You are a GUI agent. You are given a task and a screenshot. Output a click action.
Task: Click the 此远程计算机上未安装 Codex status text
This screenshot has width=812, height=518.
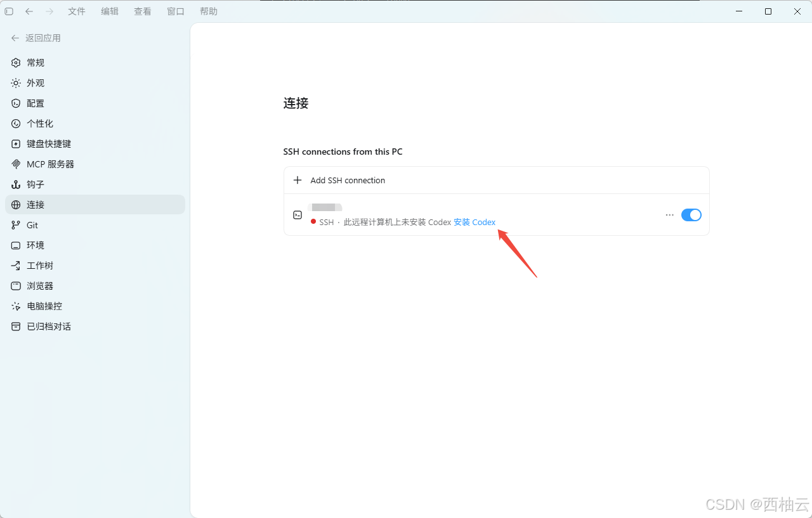coord(397,222)
